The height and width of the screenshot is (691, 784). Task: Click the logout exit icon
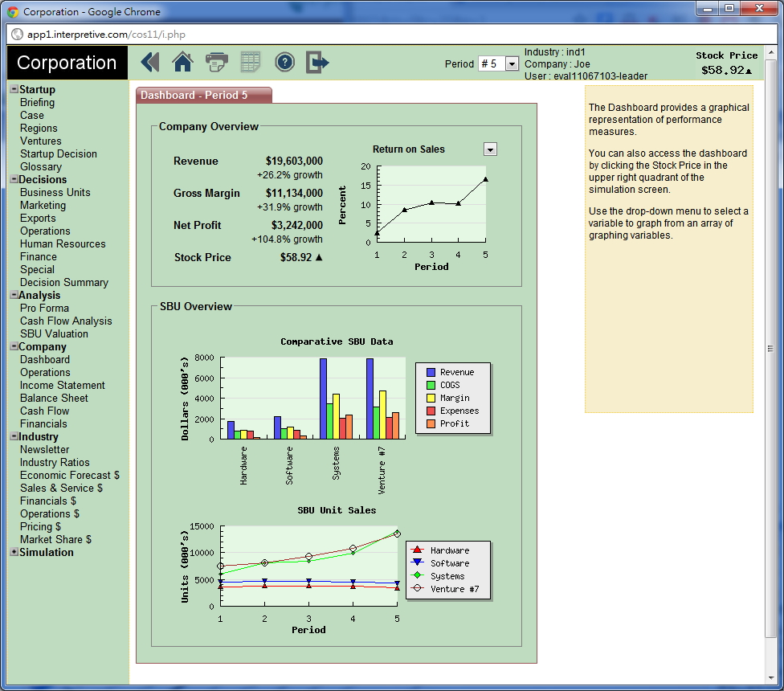318,63
